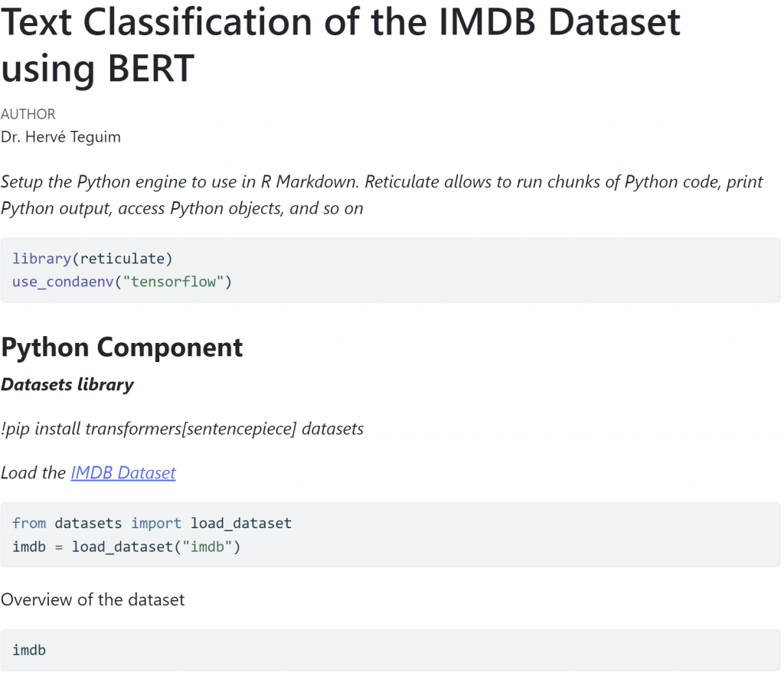
Task: Click the word BERT in the title
Action: [x=151, y=68]
